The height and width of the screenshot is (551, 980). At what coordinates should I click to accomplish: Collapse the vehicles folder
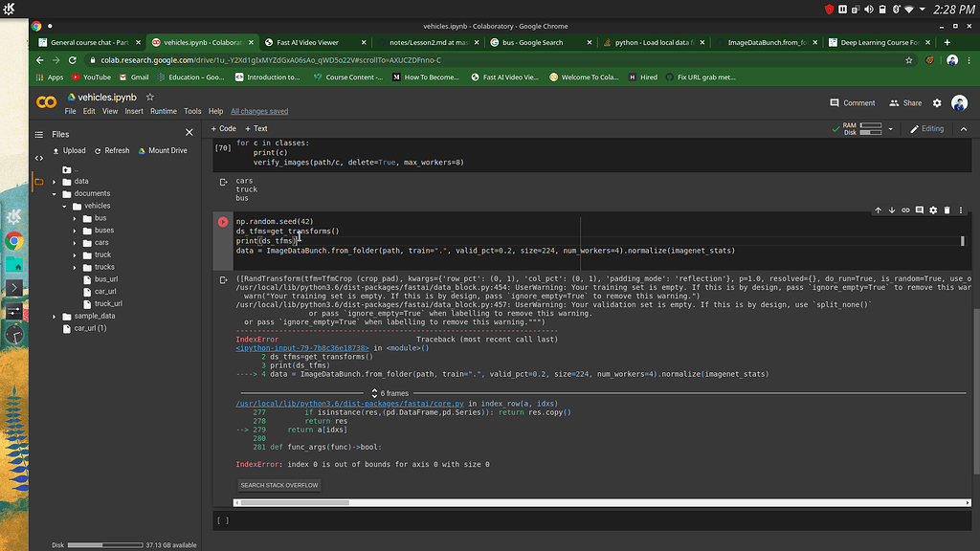tap(64, 205)
